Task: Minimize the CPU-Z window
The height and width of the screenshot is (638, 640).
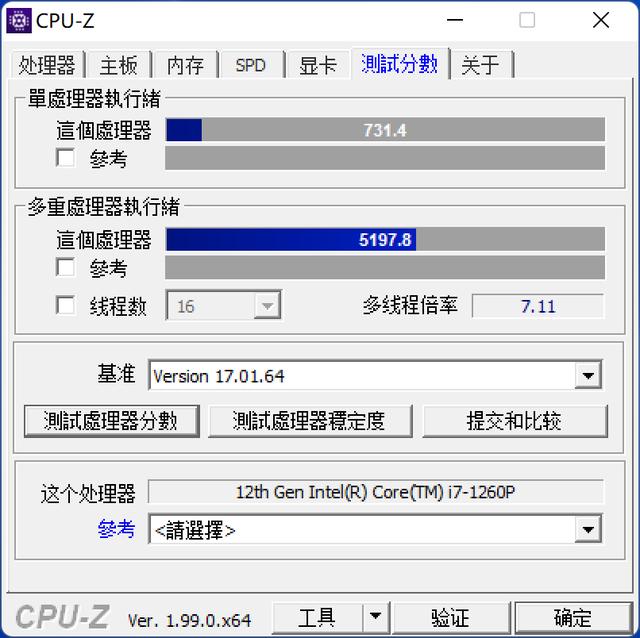Action: (x=455, y=20)
